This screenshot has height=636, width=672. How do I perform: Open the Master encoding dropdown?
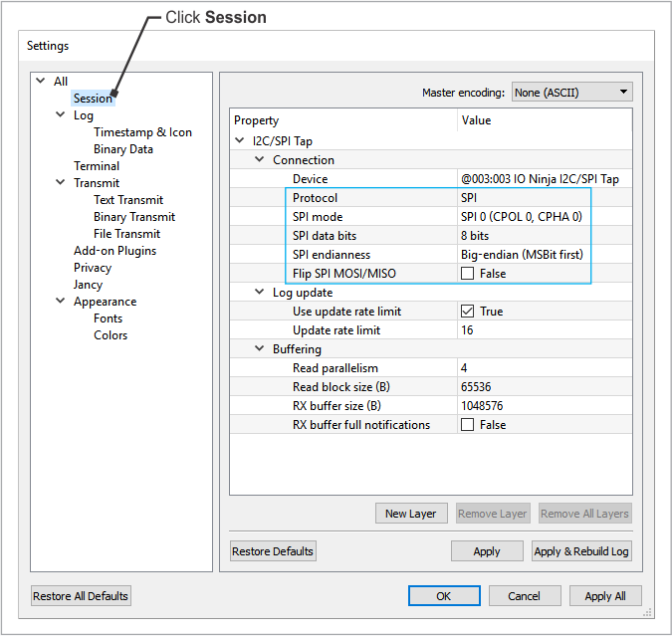click(x=571, y=93)
